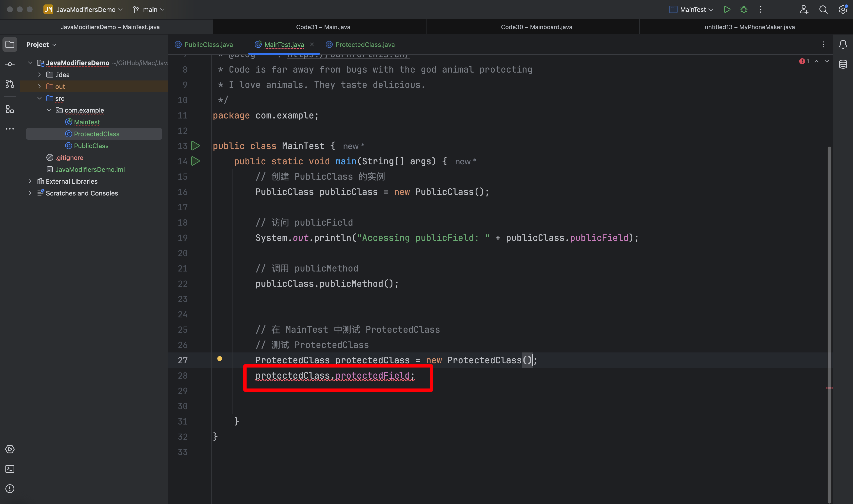Open Search Everywhere magnifier
The height and width of the screenshot is (504, 853).
tap(823, 10)
